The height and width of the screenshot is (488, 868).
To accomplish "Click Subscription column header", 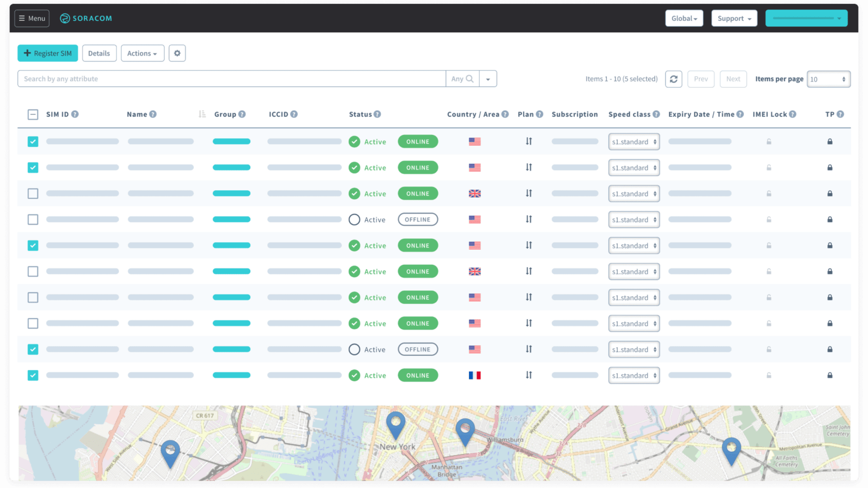I will tap(575, 114).
